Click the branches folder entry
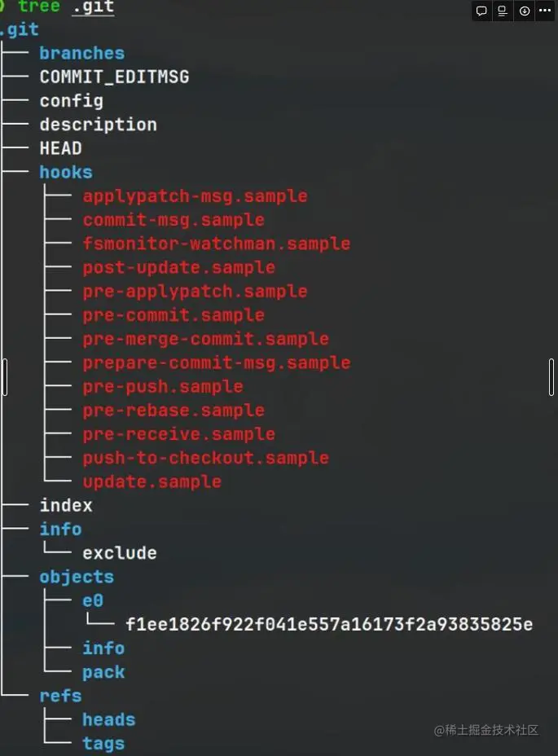The height and width of the screenshot is (756, 558). 81,53
